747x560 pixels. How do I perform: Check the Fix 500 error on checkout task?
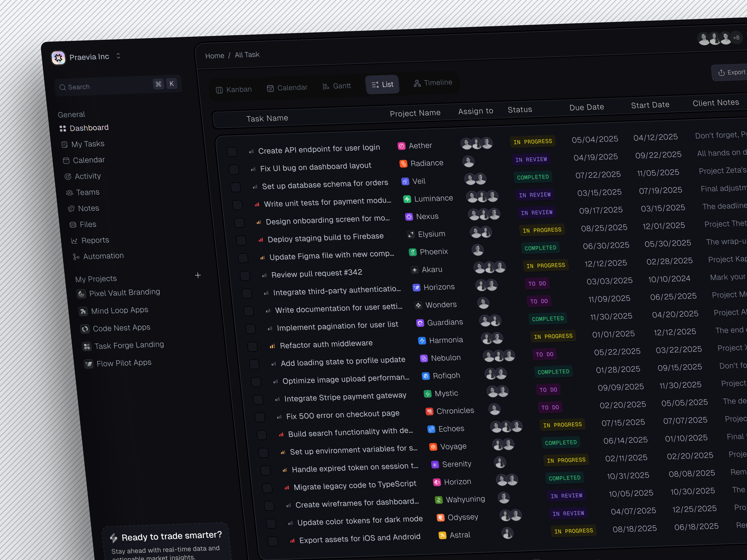[x=260, y=418]
